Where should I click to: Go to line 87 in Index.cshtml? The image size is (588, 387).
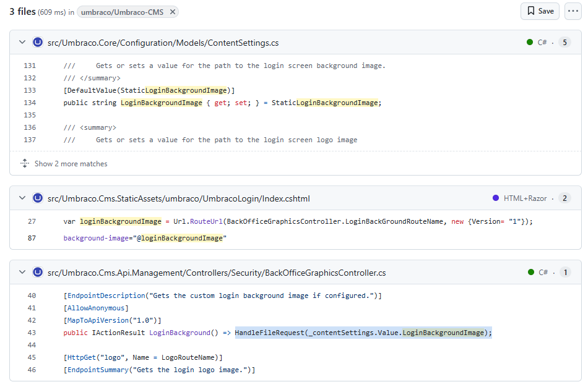32,238
